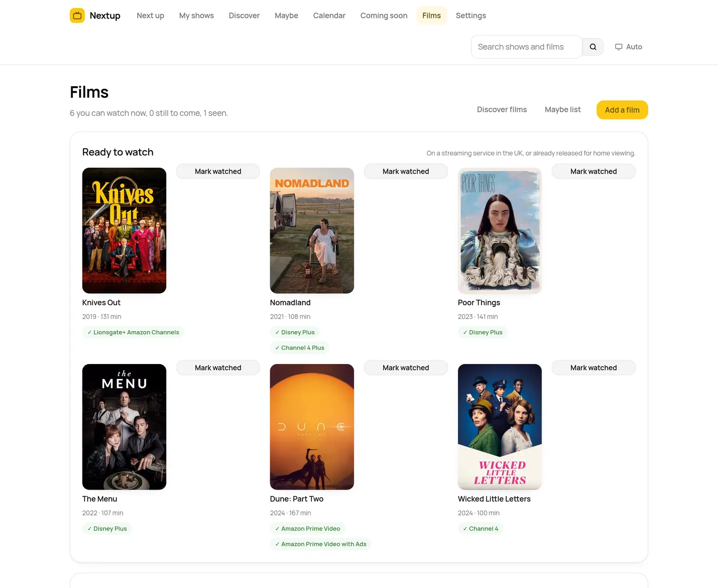
Task: Switch to the Maybe tab
Action: pyautogui.click(x=286, y=15)
